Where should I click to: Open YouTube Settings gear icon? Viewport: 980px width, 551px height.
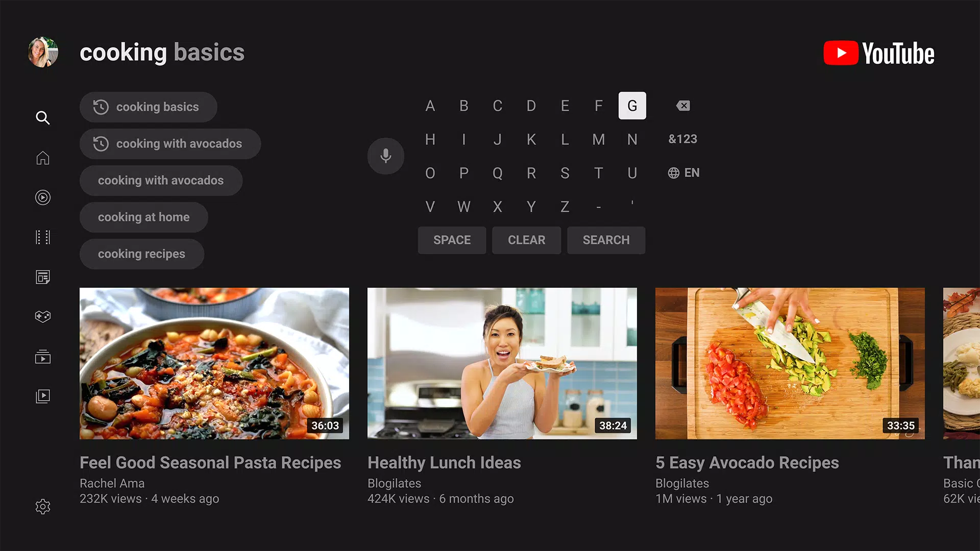point(42,507)
